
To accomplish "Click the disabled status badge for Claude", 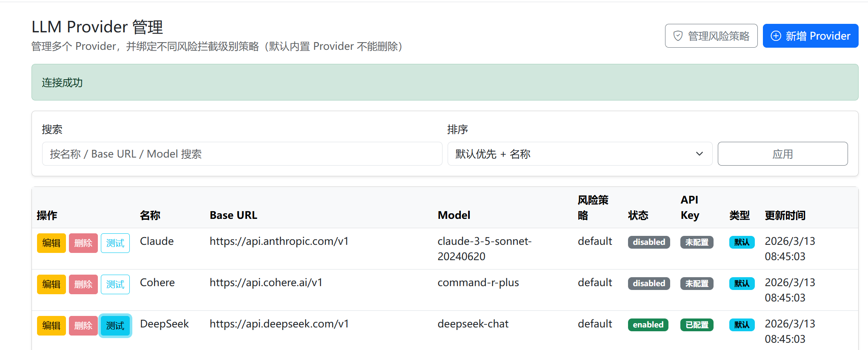I will coord(648,242).
